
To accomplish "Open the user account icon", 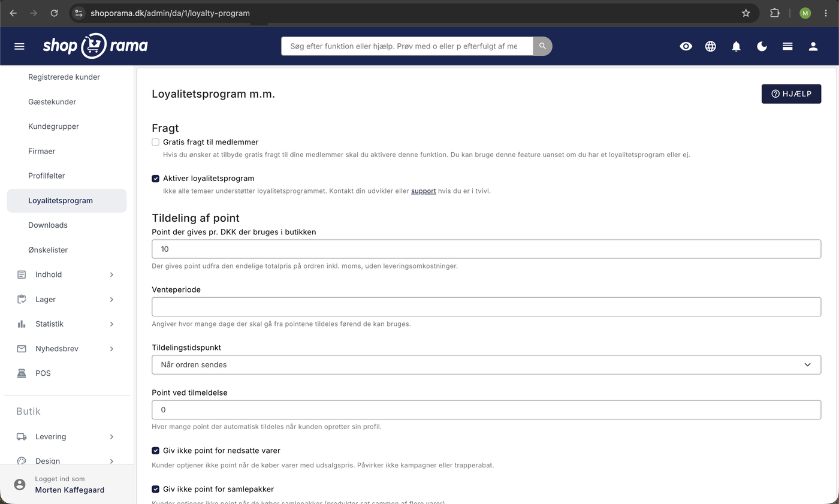I will (x=813, y=46).
